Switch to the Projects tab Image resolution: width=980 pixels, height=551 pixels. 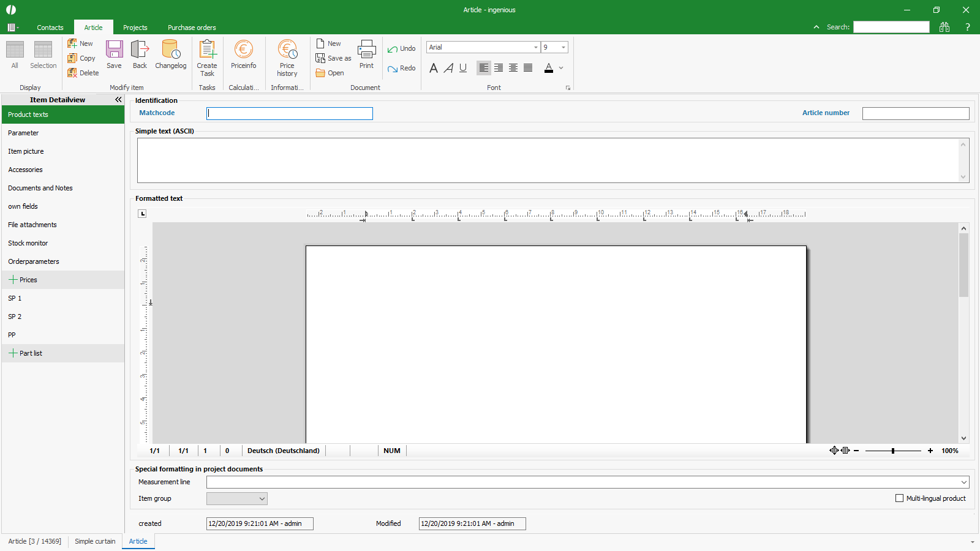(x=135, y=28)
